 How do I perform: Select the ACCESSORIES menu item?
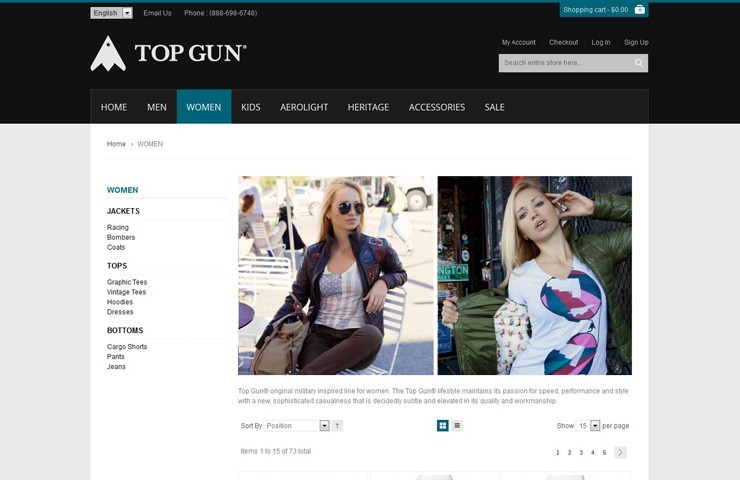click(x=437, y=107)
